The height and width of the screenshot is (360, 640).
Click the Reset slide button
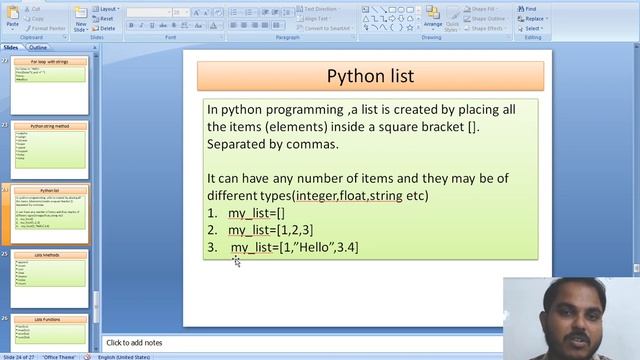[103, 19]
